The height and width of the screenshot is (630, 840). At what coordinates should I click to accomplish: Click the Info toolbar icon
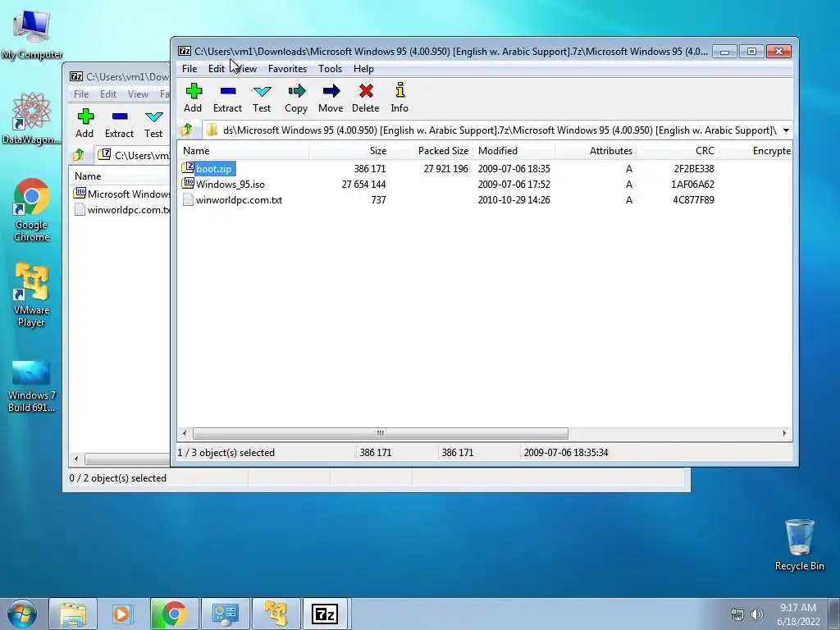pyautogui.click(x=399, y=90)
